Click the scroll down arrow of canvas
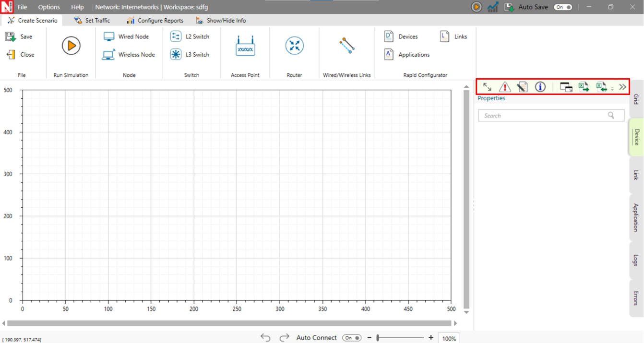The image size is (644, 343). point(466,312)
